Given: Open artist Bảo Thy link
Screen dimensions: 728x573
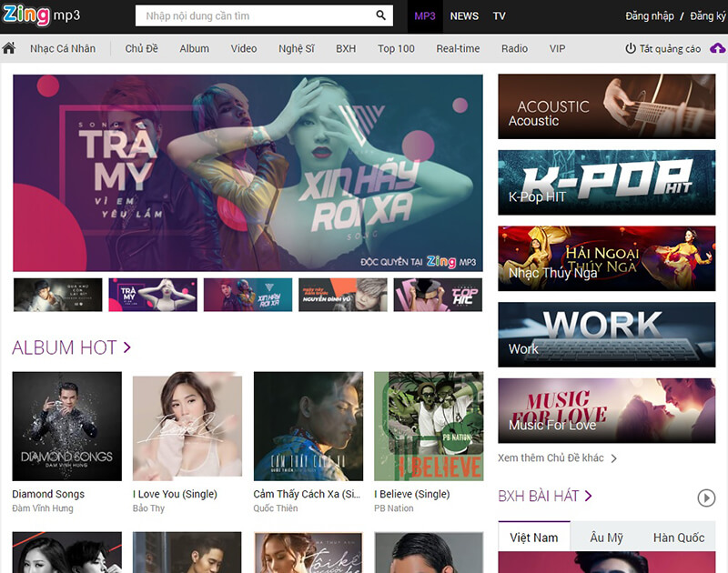Looking at the screenshot, I should click(148, 508).
